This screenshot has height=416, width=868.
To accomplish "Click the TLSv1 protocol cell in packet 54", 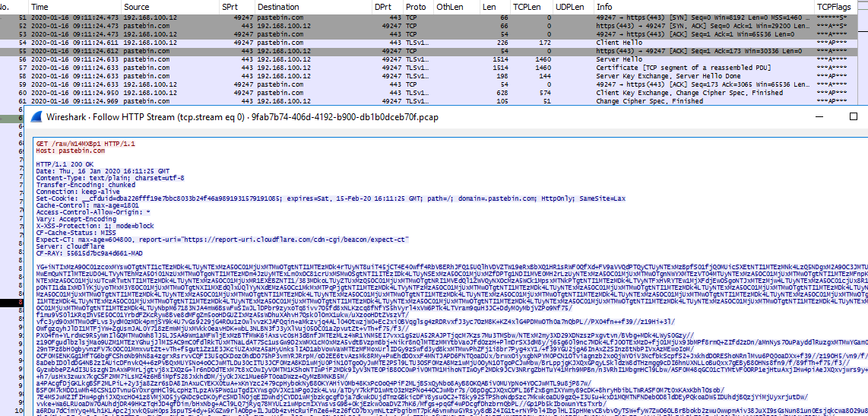I will 417,42.
